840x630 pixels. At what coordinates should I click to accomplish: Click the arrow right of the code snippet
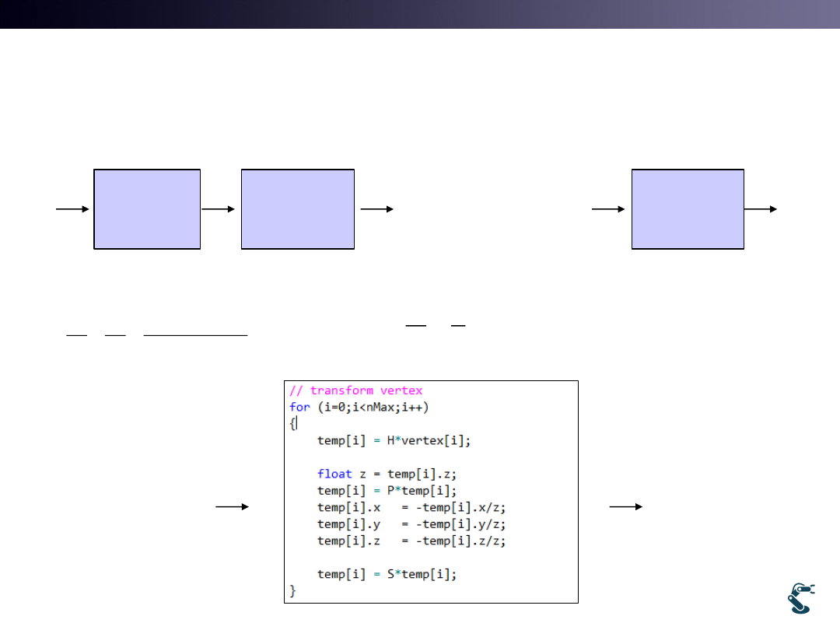coord(625,506)
